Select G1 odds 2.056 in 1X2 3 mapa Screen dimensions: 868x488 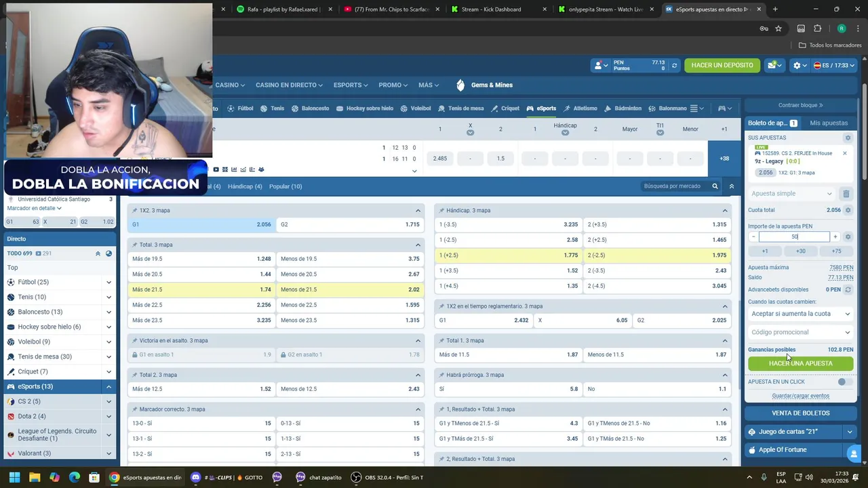[x=201, y=224]
